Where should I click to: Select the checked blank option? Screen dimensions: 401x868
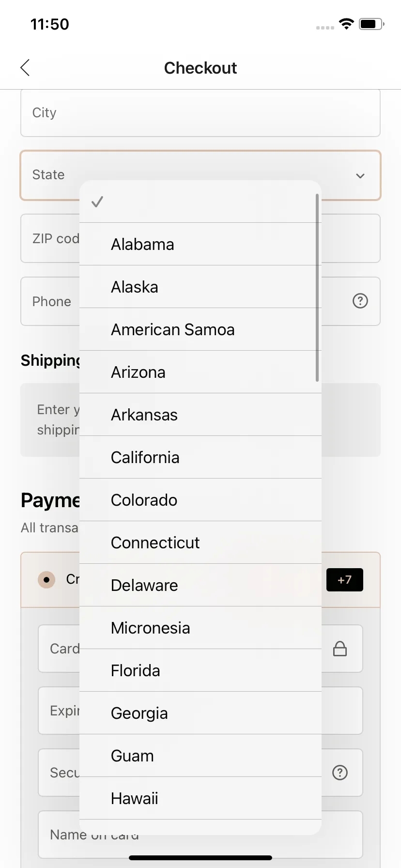point(200,201)
